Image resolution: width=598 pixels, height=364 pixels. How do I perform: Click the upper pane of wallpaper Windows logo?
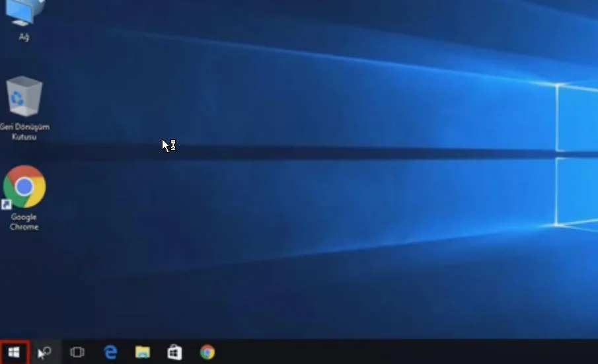coord(577,118)
